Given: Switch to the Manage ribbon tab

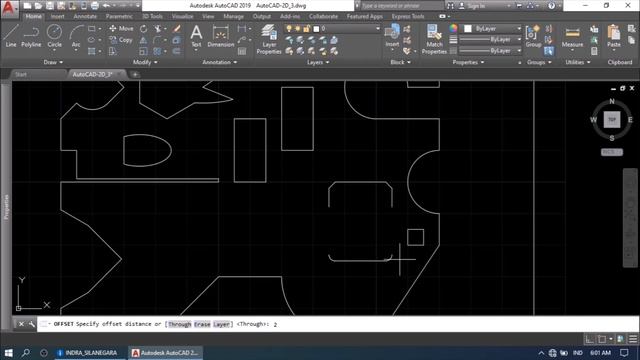Looking at the screenshot, I should 233,16.
